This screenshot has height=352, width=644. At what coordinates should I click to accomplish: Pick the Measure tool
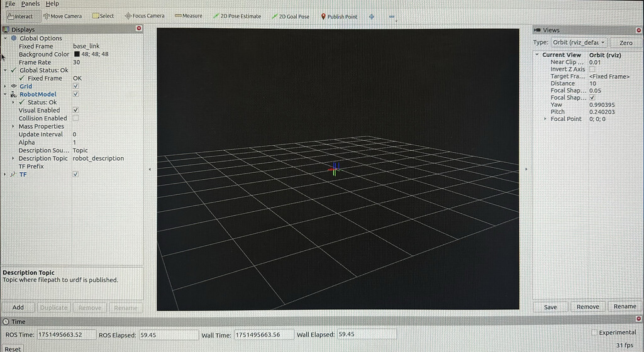[x=189, y=16]
